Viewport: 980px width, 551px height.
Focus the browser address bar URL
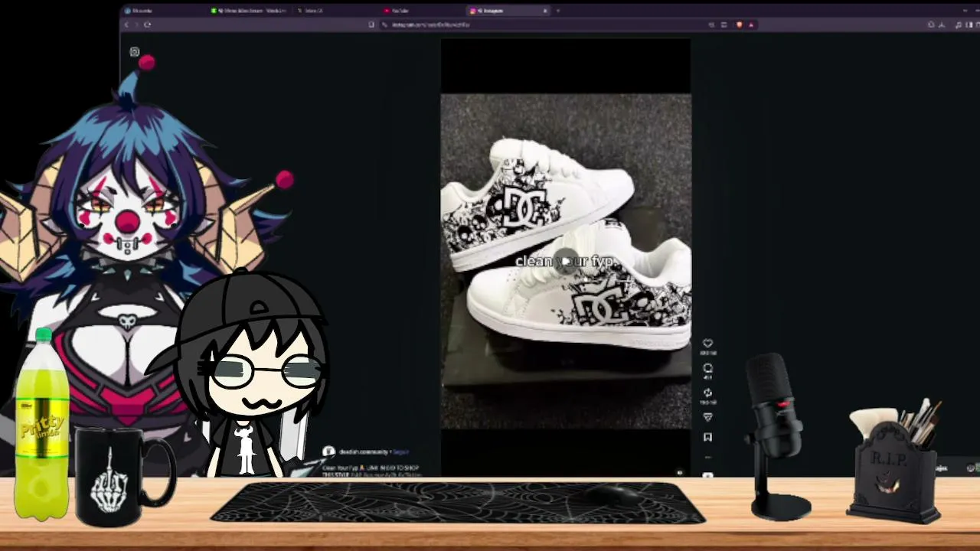coord(430,24)
